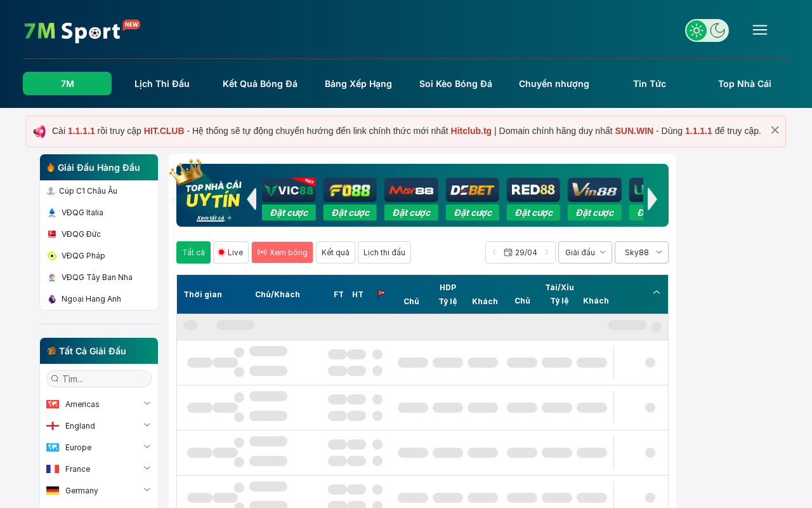Click the megaphone announcement icon
This screenshot has height=508, width=812.
coord(39,131)
